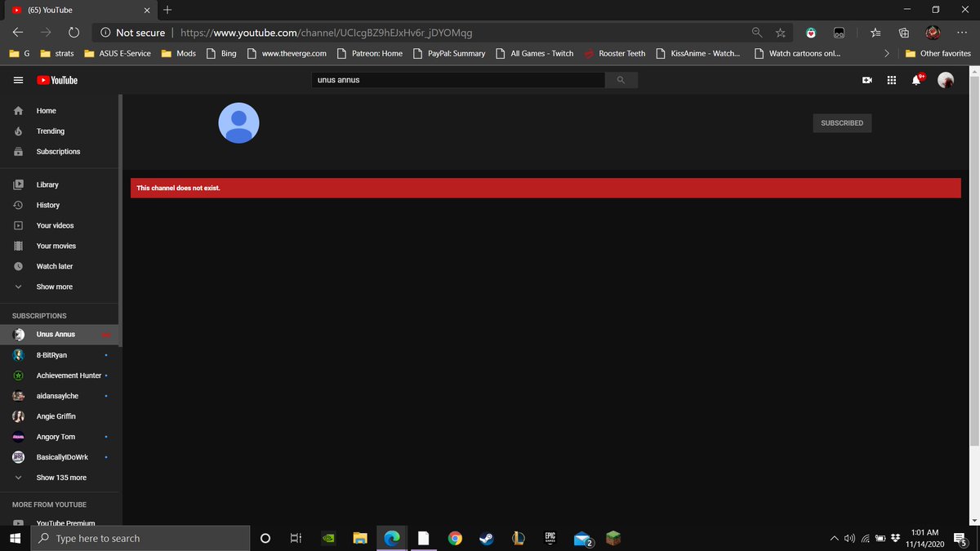980x551 pixels.
Task: Open Unus Annus subscription
Action: point(60,334)
